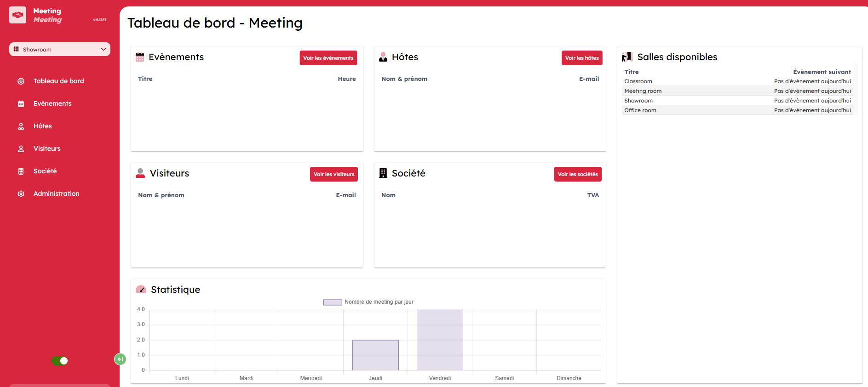868x387 pixels.
Task: Click the gear icon beside Administration
Action: coord(21,194)
